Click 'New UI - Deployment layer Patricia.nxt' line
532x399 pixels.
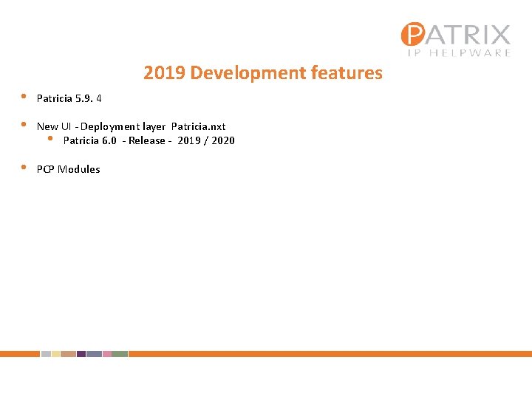coord(131,126)
